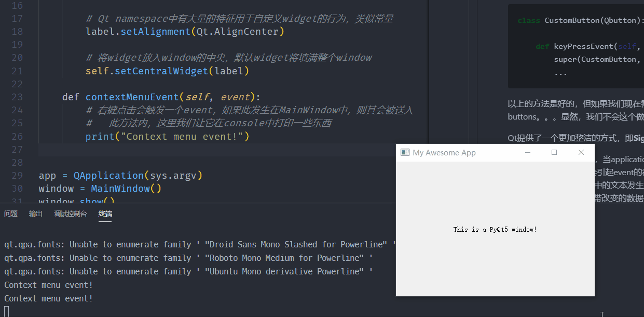This screenshot has width=644, height=317.
Task: Click the last 'Context menu event!' terminal output
Action: pyautogui.click(x=49, y=298)
